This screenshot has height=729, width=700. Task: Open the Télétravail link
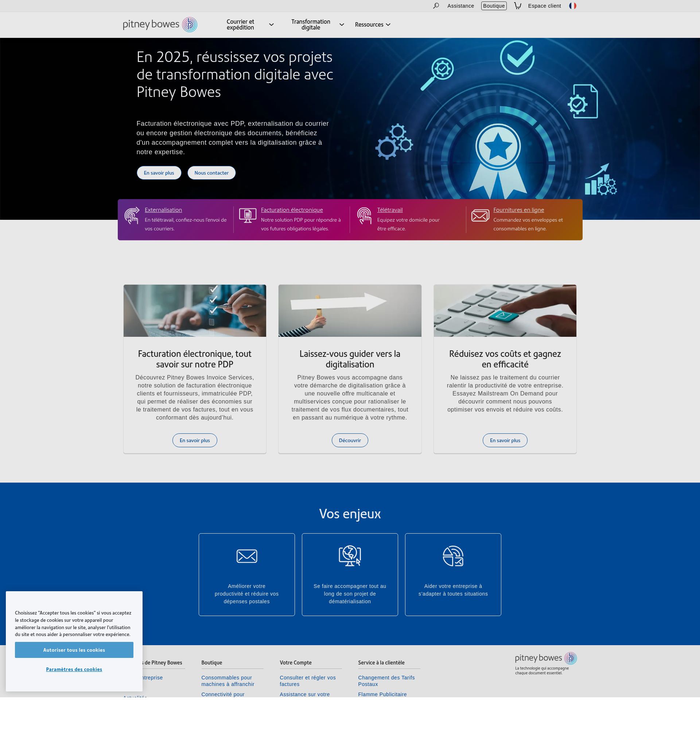pyautogui.click(x=390, y=210)
